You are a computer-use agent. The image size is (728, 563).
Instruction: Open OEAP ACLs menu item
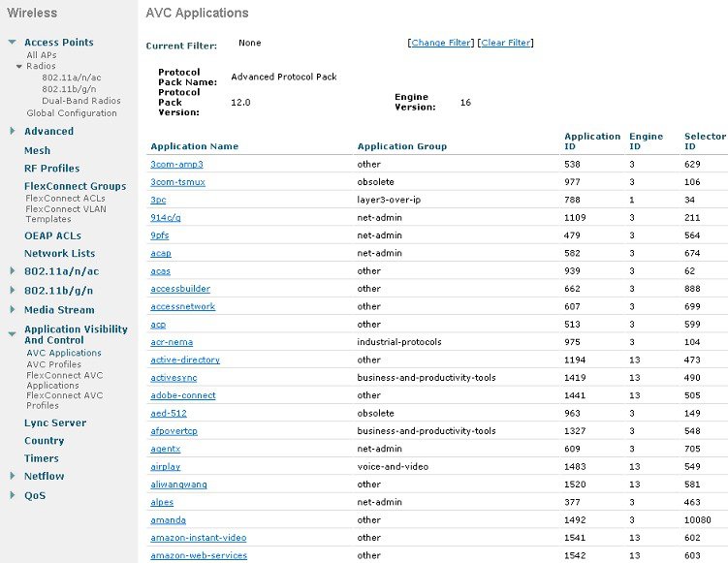pyautogui.click(x=53, y=235)
